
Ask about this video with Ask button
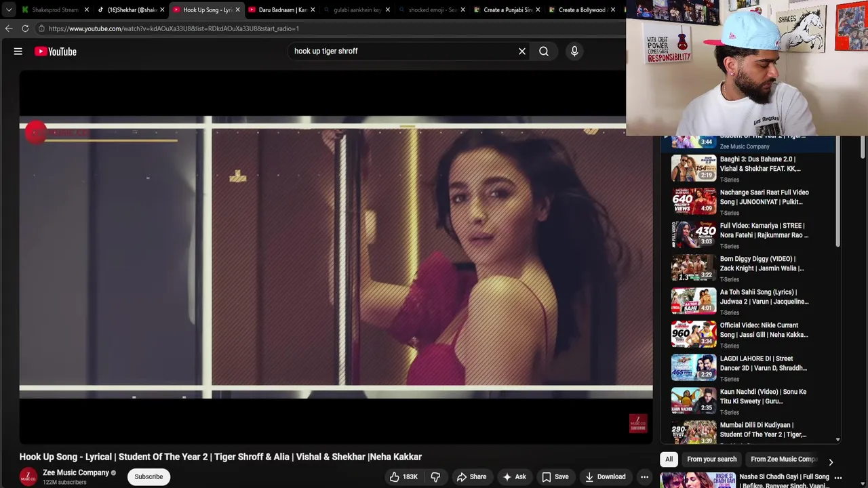point(514,476)
